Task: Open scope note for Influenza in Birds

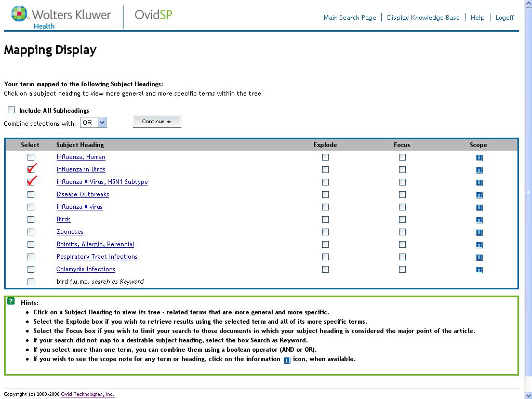Action: tap(479, 170)
